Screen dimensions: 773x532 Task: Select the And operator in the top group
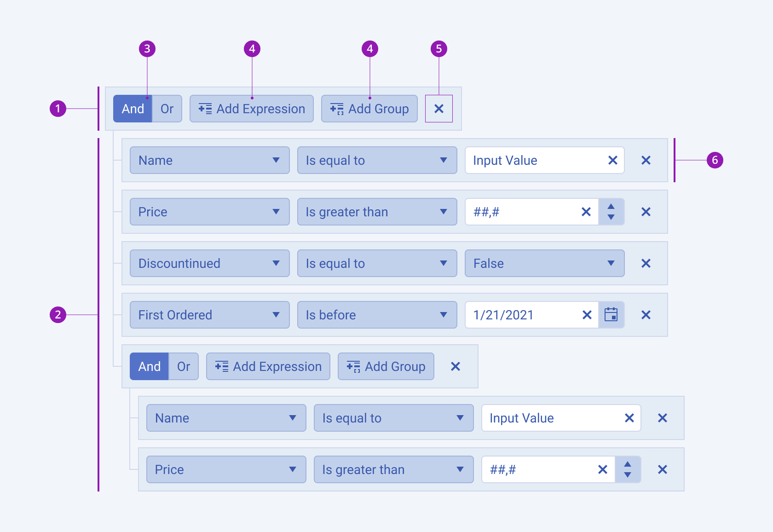[133, 109]
